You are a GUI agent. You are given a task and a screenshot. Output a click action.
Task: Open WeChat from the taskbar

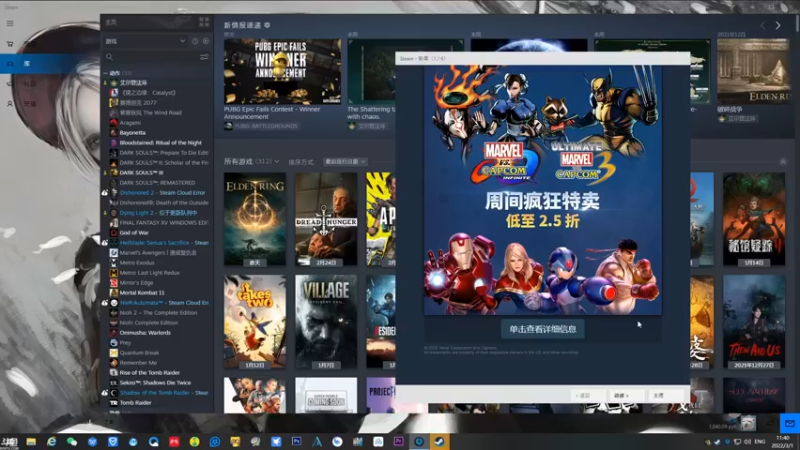click(72, 441)
